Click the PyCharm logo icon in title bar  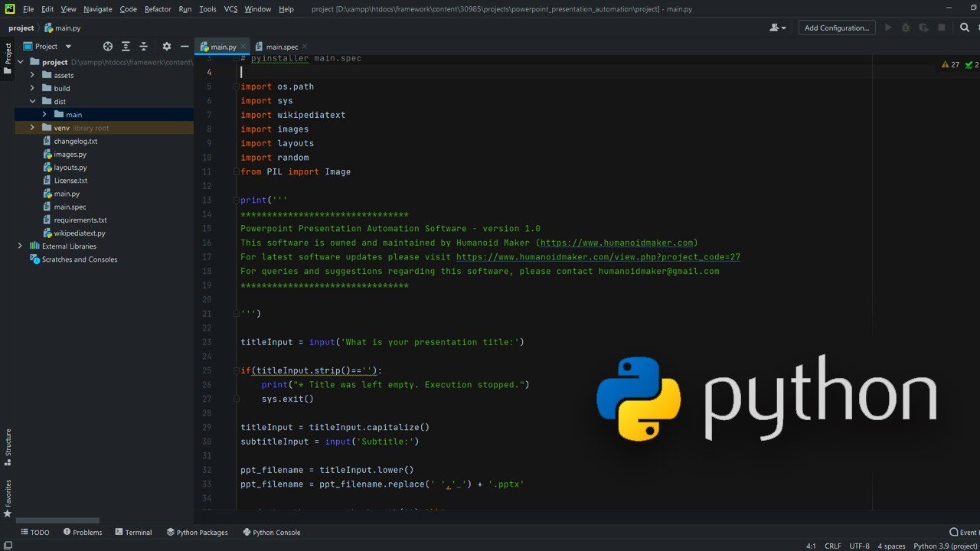[8, 8]
